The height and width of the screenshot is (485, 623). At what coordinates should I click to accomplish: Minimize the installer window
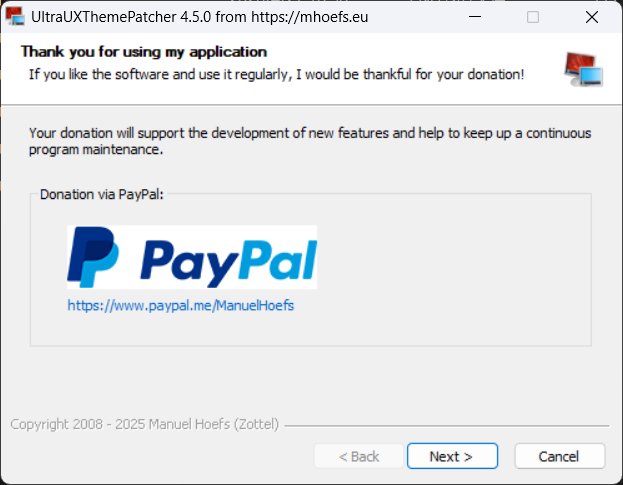475,17
